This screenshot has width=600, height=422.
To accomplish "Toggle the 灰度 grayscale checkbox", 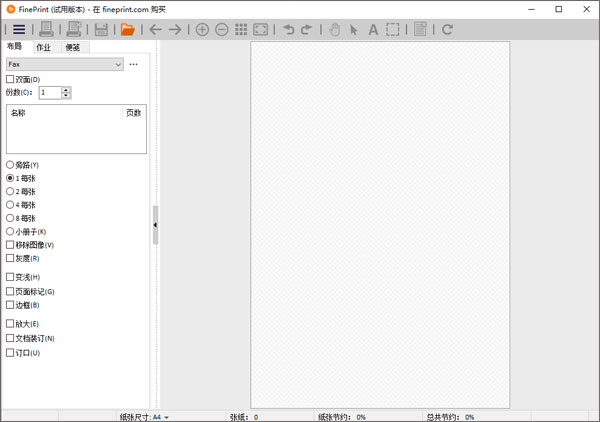I will 11,258.
